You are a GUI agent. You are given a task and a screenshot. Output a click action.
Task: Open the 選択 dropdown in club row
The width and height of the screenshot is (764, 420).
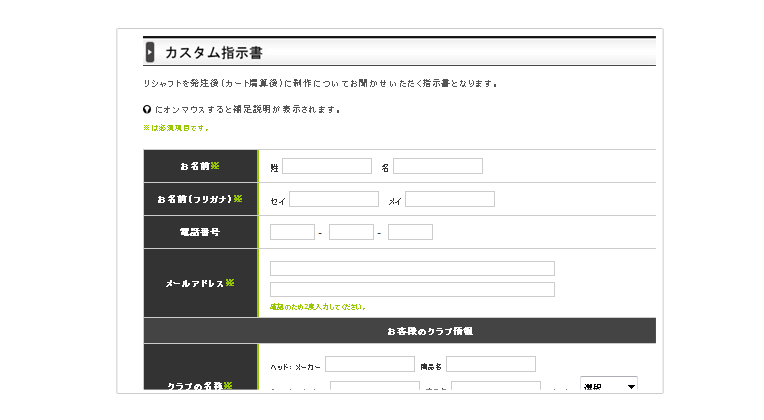[609, 383]
